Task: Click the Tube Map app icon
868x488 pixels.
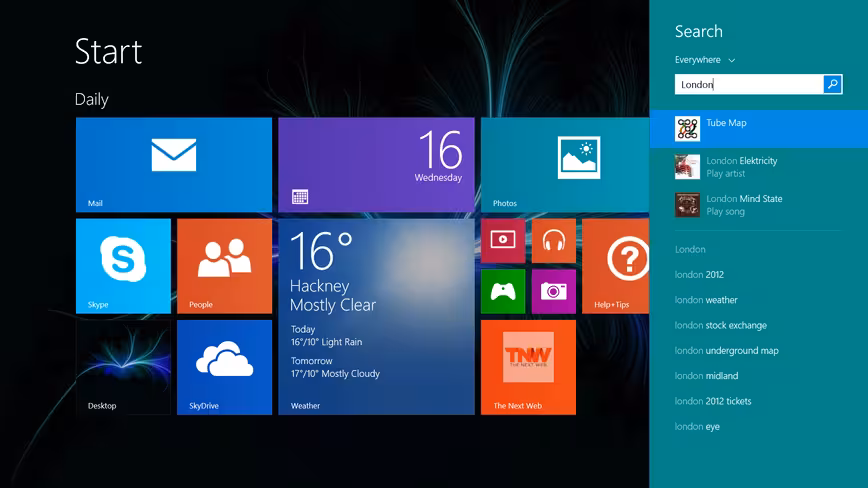Action: 688,129
